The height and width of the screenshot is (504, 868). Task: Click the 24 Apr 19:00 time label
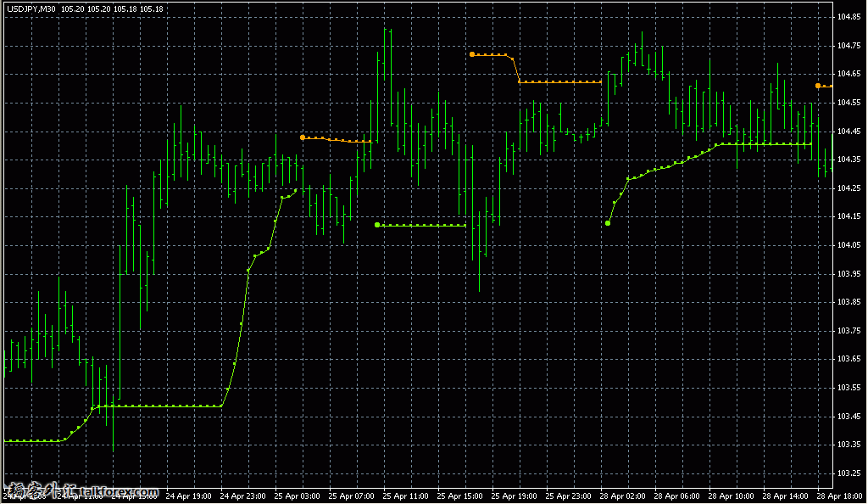coord(188,496)
